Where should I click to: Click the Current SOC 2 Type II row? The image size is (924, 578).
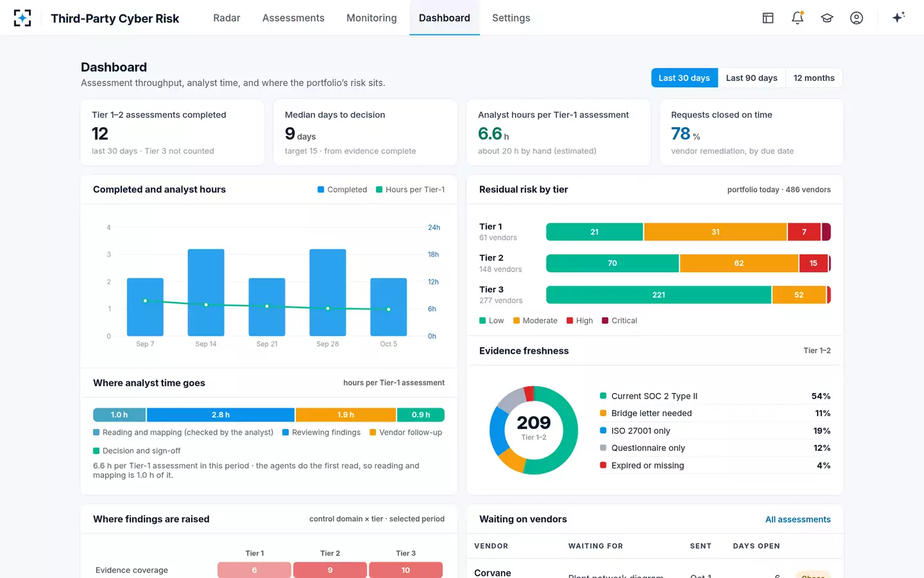coord(715,396)
